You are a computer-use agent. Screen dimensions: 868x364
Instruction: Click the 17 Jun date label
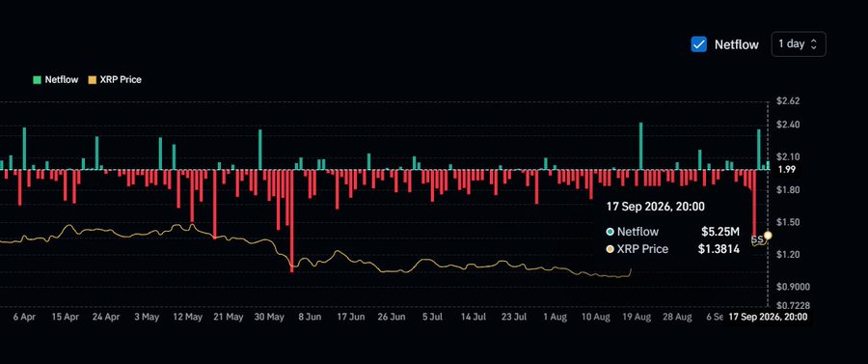[351, 318]
